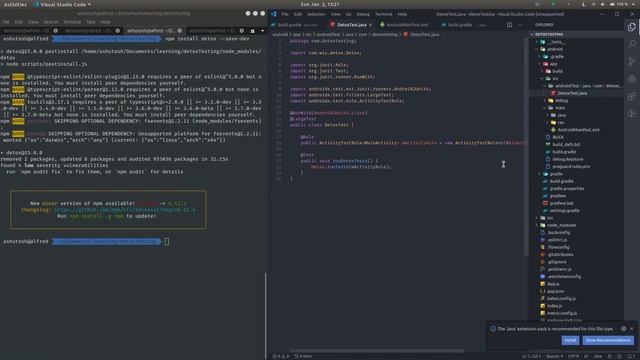Open the Debug menu in VS Code
Screen dimensions: 640x360
coord(363,14)
